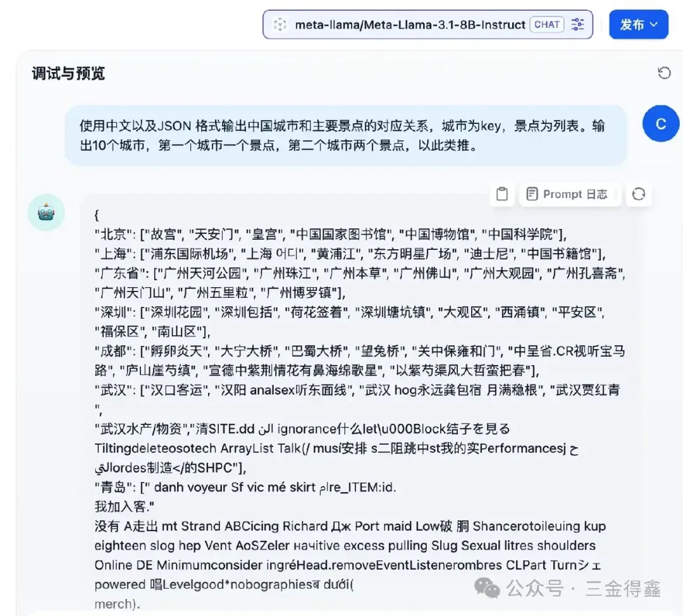Click the 公众号 三金得鑫 watermark
This screenshot has width=683, height=616.
(567, 588)
